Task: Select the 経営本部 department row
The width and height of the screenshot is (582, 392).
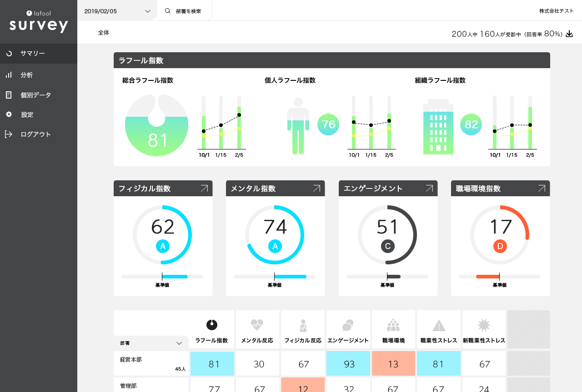Action: [x=151, y=363]
